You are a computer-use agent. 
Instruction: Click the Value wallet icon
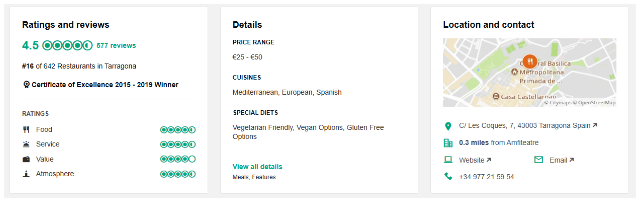coord(26,159)
